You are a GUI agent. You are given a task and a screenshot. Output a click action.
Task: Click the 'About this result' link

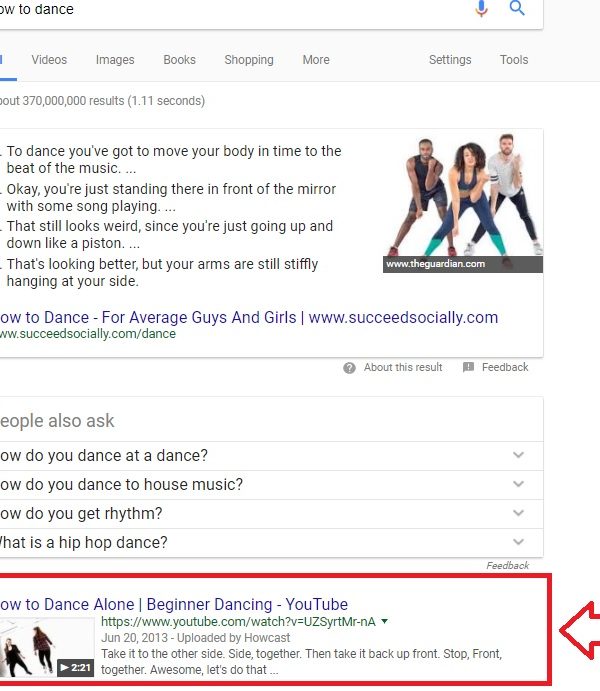click(403, 368)
